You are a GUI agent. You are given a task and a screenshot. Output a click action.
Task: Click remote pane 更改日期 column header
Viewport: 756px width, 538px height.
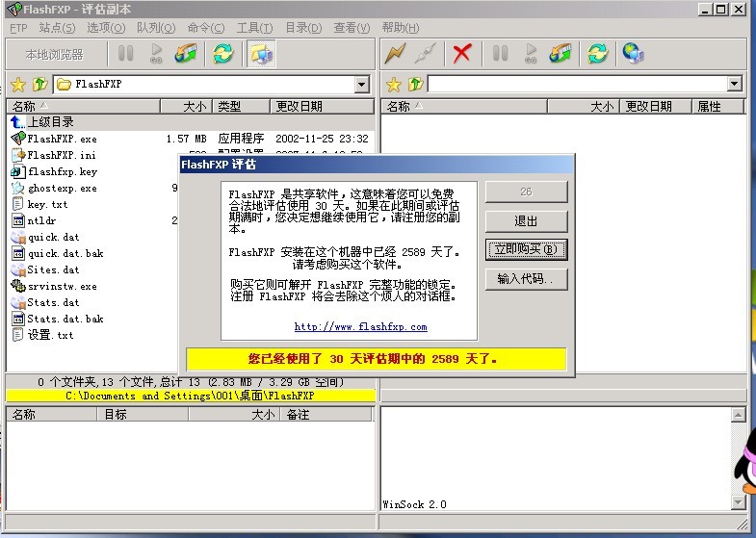[656, 107]
